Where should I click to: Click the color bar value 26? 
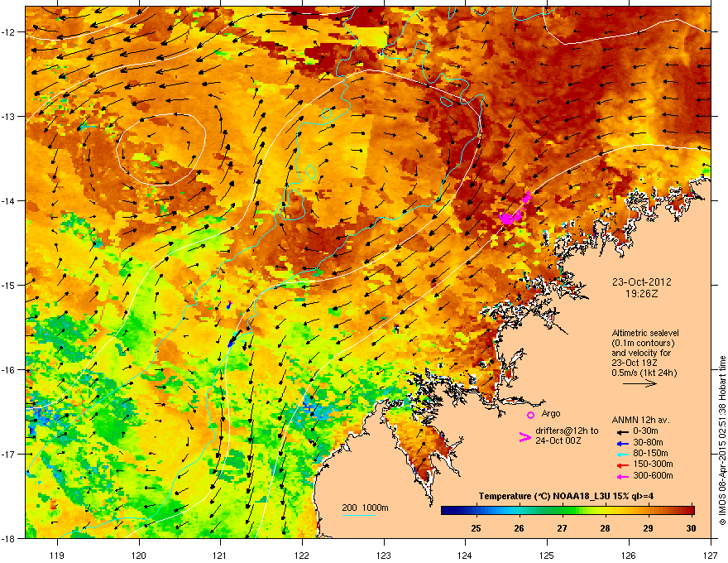tap(519, 528)
